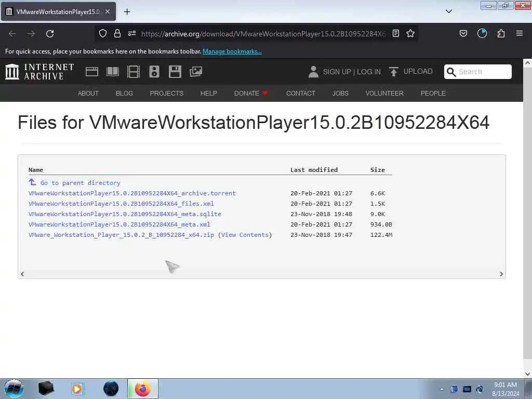Image resolution: width=532 pixels, height=399 pixels.
Task: Open the Save to Pocket button
Action: pos(463,33)
